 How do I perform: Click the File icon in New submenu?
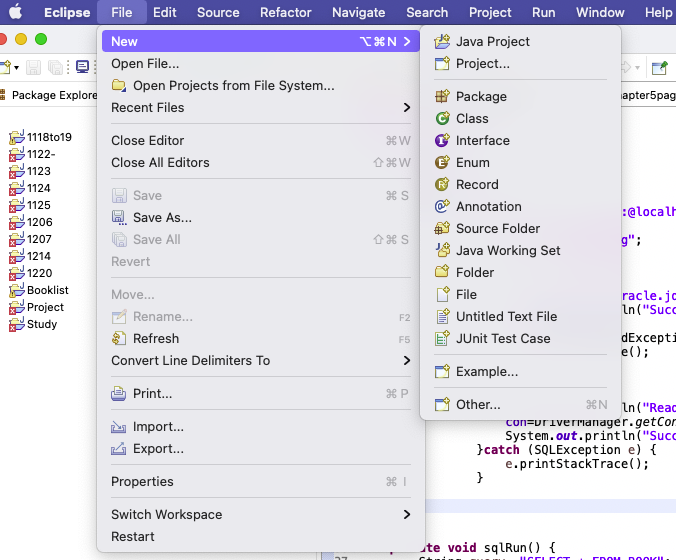pyautogui.click(x=442, y=294)
